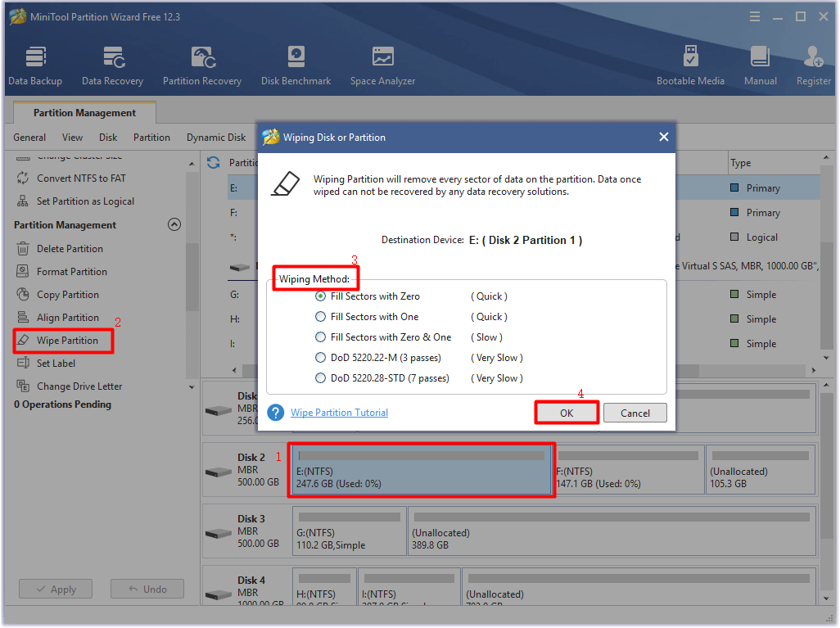The width and height of the screenshot is (840, 628).
Task: Close the Wiping Disk or Partition dialog
Action: point(664,138)
